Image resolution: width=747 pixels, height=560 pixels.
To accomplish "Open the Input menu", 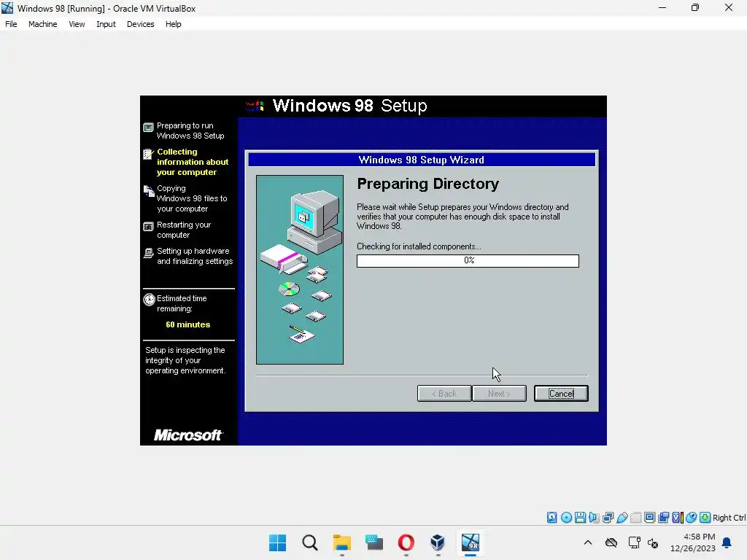I will point(106,24).
